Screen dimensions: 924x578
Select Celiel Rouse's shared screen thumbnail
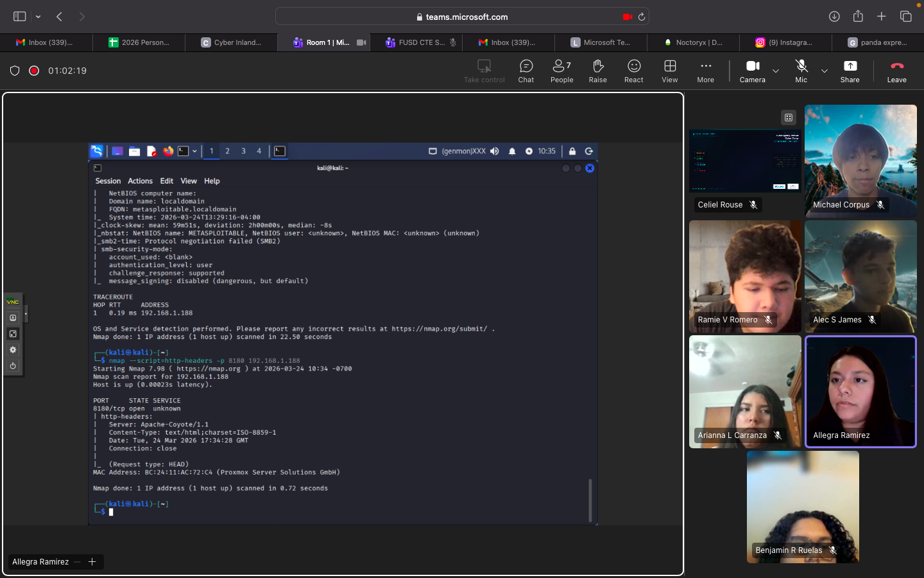(744, 161)
